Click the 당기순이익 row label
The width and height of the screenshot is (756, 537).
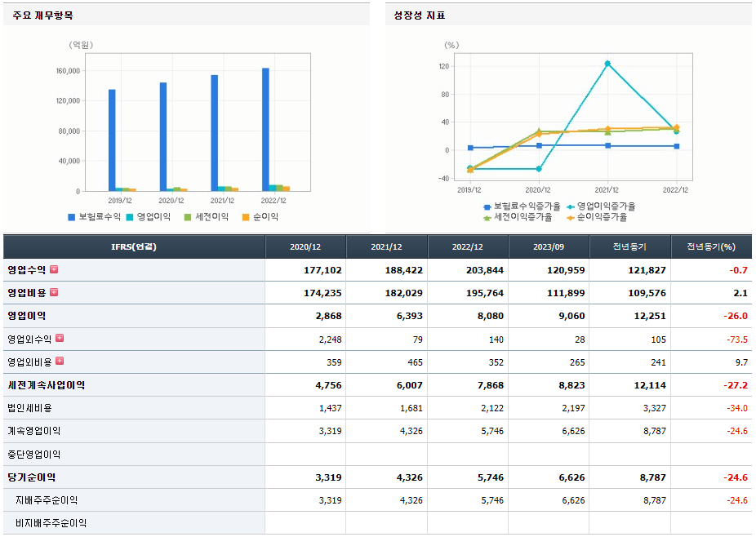[31, 477]
